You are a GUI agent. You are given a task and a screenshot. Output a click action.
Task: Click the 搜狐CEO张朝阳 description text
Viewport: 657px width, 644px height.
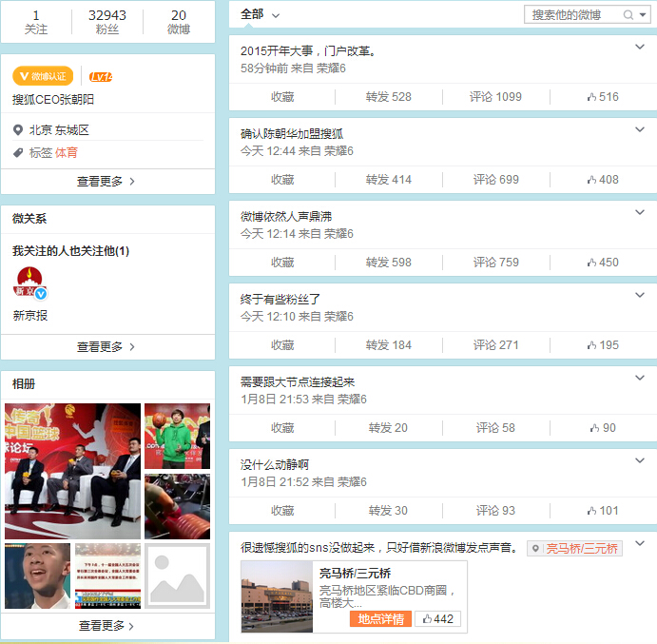click(x=53, y=100)
